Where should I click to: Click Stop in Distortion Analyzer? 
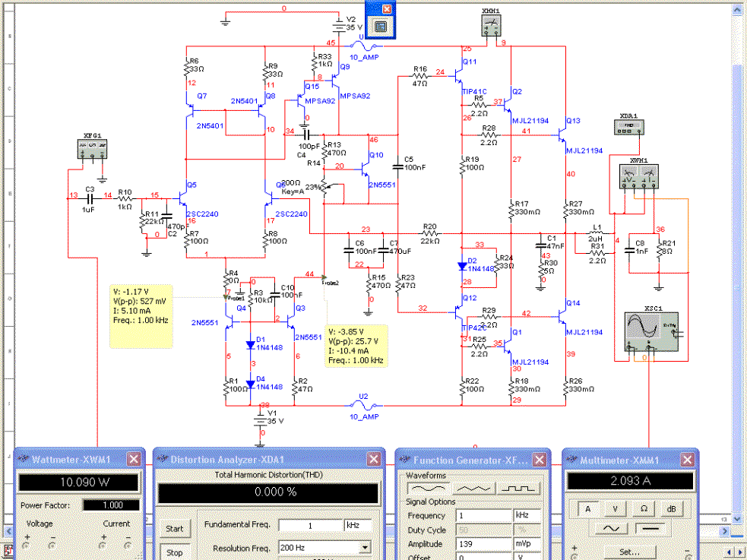tap(174, 552)
